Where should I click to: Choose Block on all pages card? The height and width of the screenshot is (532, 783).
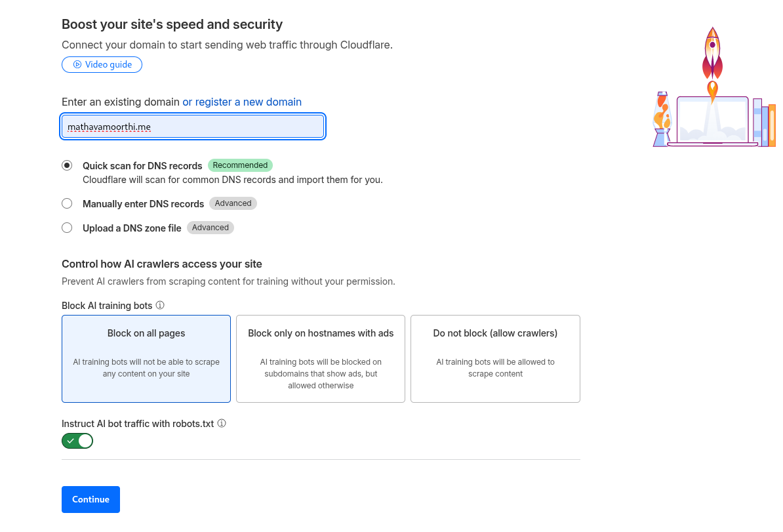[x=146, y=358]
